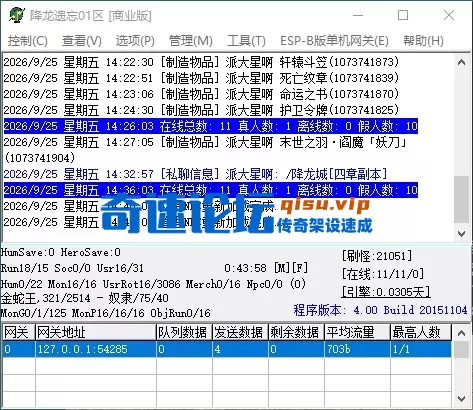
Task: Click the [F] indicator in status
Action: pyautogui.click(x=300, y=268)
